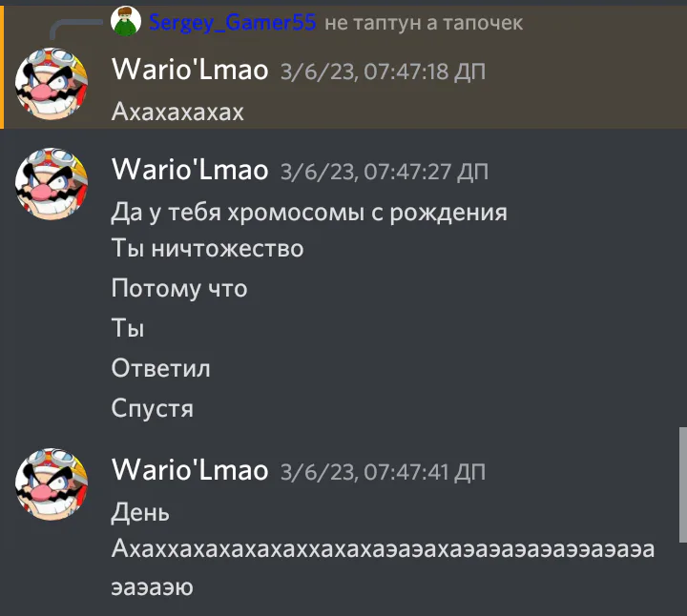687x616 pixels.
Task: Jump to replied message "не таптун а тапочек"
Action: tap(424, 23)
